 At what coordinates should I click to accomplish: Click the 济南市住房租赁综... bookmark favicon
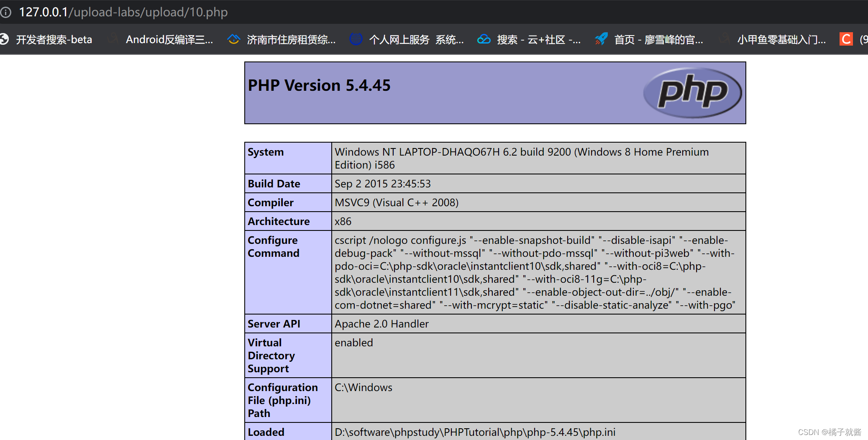(x=234, y=39)
